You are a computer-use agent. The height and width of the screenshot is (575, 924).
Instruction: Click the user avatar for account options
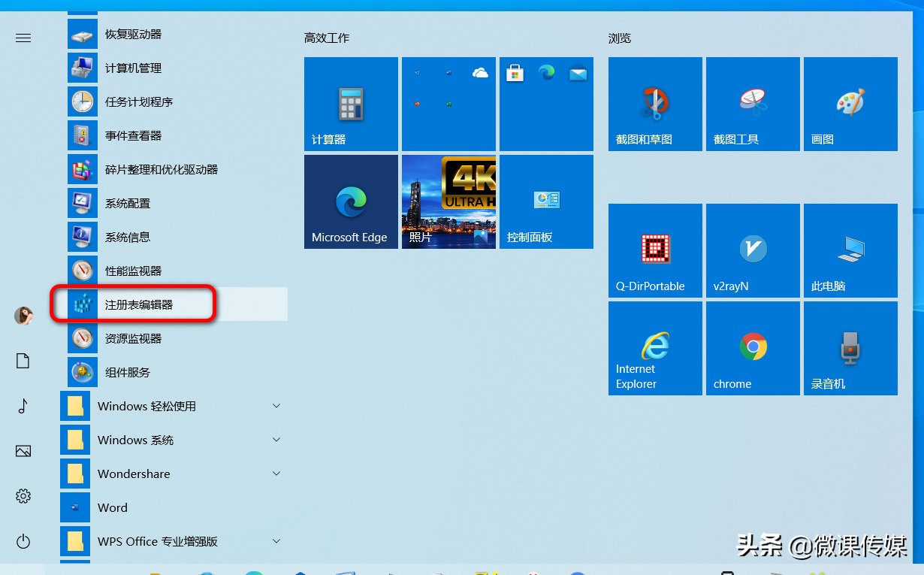23,316
